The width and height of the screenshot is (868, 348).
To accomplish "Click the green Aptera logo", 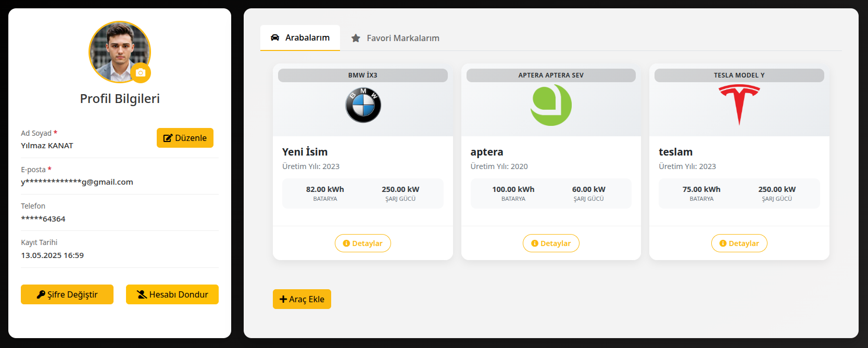I will (551, 105).
